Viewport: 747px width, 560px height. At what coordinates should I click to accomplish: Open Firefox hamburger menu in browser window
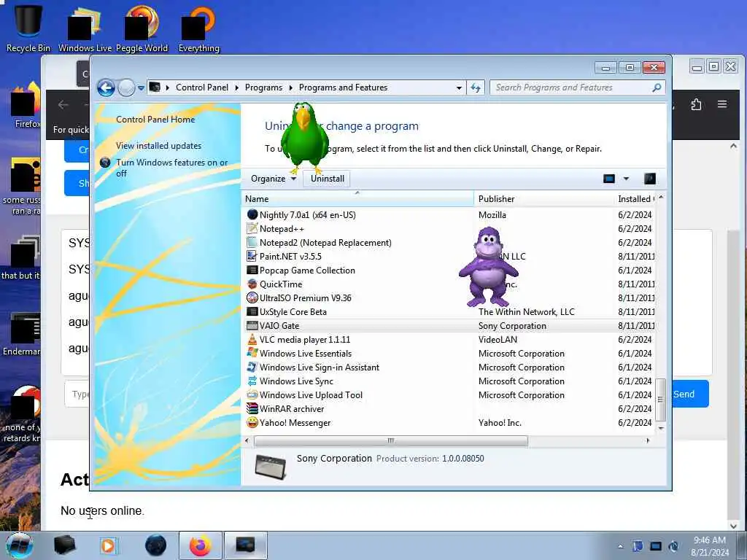pyautogui.click(x=722, y=104)
